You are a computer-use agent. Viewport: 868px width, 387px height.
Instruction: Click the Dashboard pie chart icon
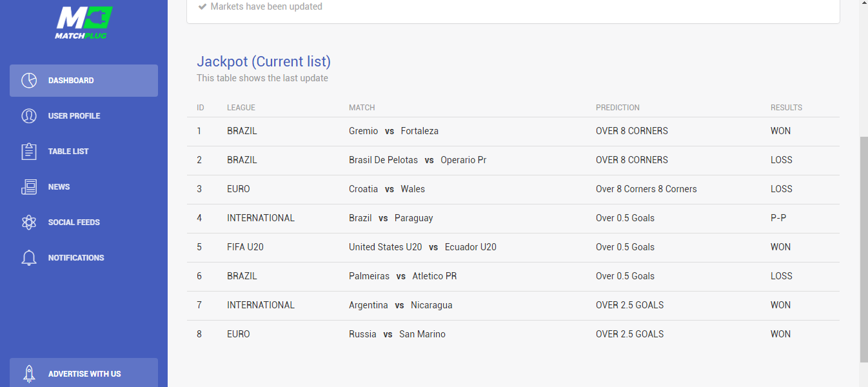click(x=29, y=81)
